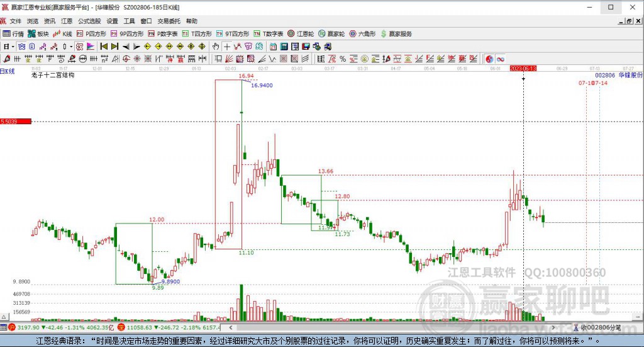Click the highlighted 2023-06-13 date marker
The height and width of the screenshot is (347, 644).
click(523, 68)
